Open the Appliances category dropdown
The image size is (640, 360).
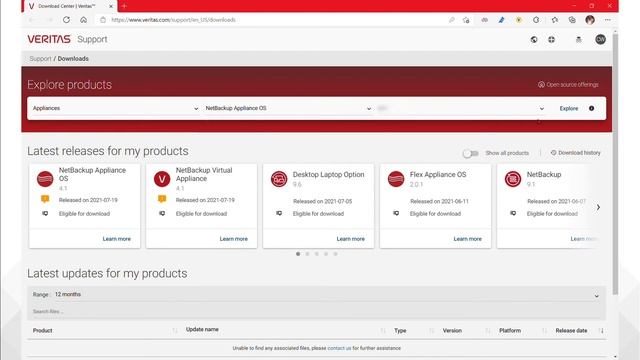[115, 108]
